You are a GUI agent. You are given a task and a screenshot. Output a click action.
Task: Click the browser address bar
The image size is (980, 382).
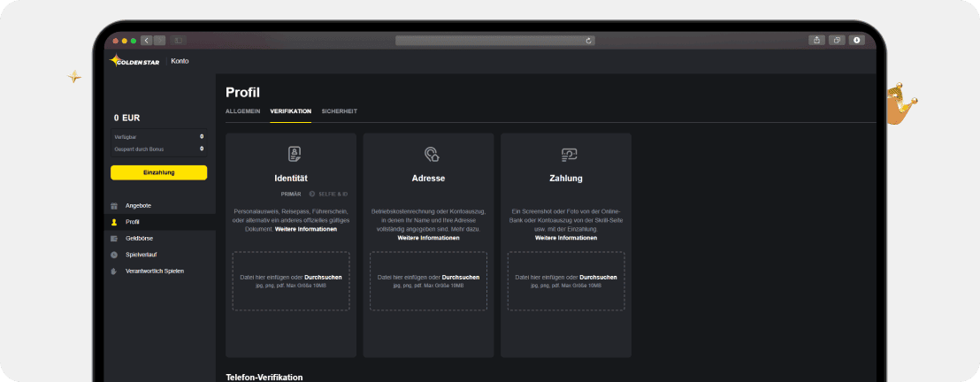click(495, 41)
